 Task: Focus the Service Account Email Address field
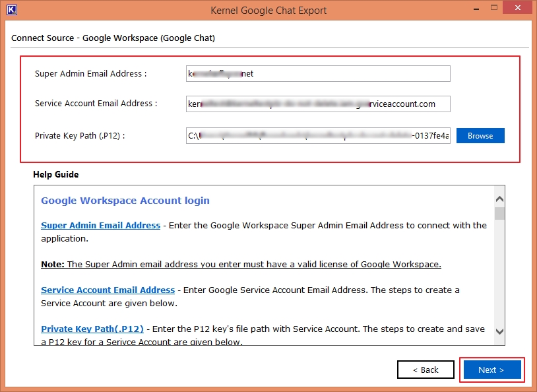click(318, 104)
